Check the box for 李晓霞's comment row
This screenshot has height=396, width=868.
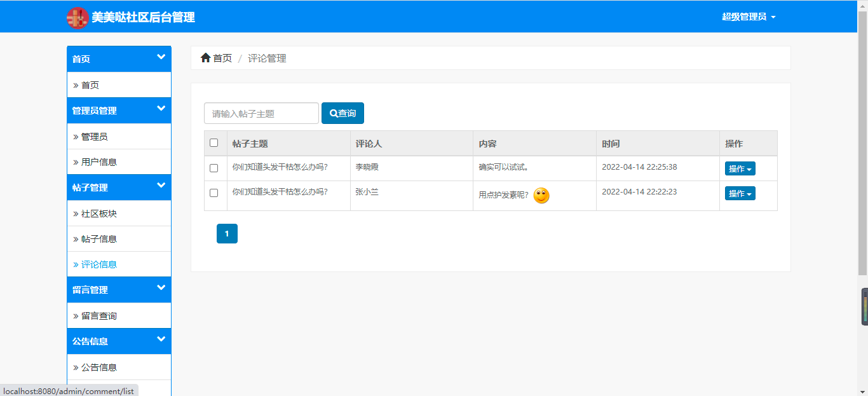click(214, 168)
